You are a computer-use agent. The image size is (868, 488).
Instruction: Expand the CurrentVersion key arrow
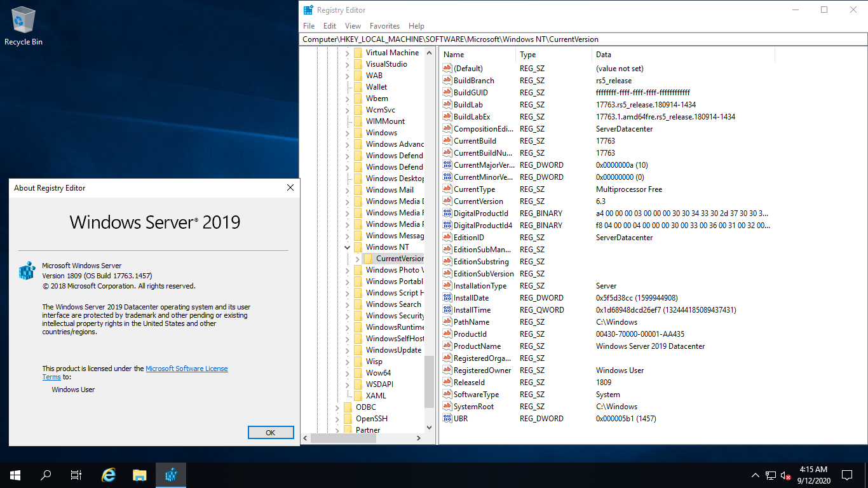click(x=357, y=259)
